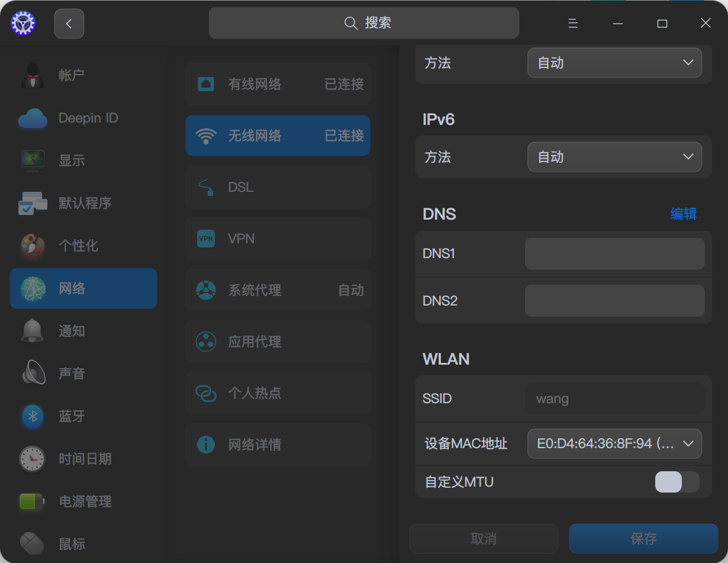Click the VPN badge icon
The image size is (728, 563).
pyautogui.click(x=206, y=239)
